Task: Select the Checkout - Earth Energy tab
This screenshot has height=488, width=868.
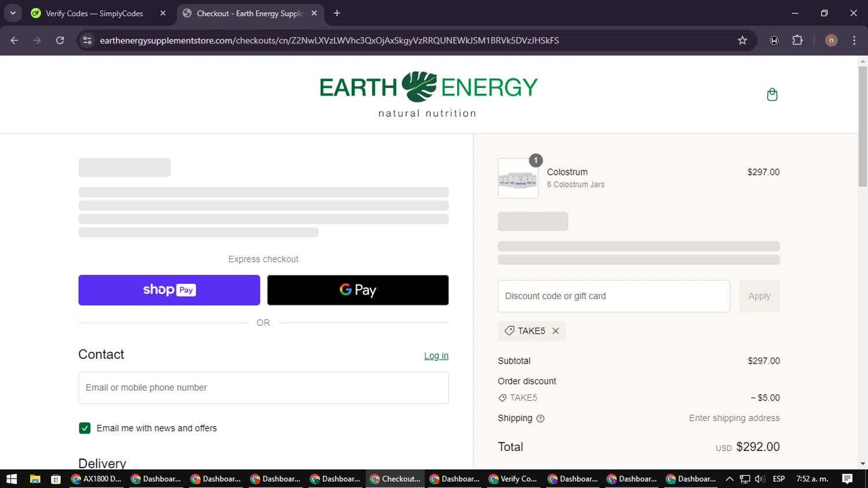Action: [x=250, y=13]
